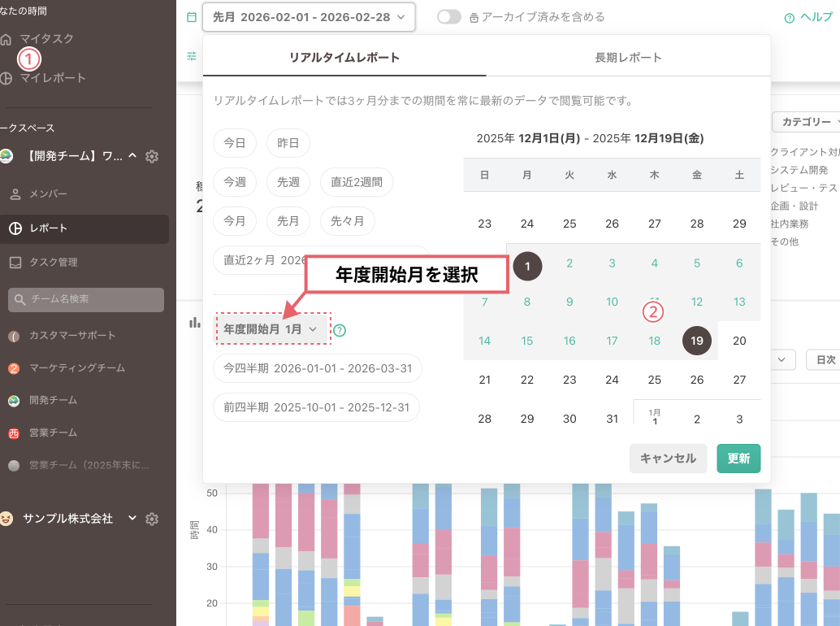
Task: Click the inbox icon beside タスク管理
Action: [15, 262]
